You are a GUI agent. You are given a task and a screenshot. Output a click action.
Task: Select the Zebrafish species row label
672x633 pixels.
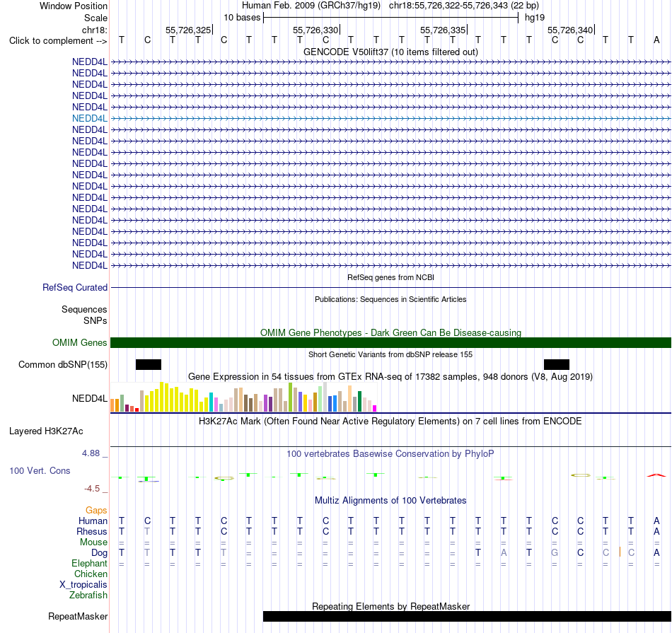point(88,596)
